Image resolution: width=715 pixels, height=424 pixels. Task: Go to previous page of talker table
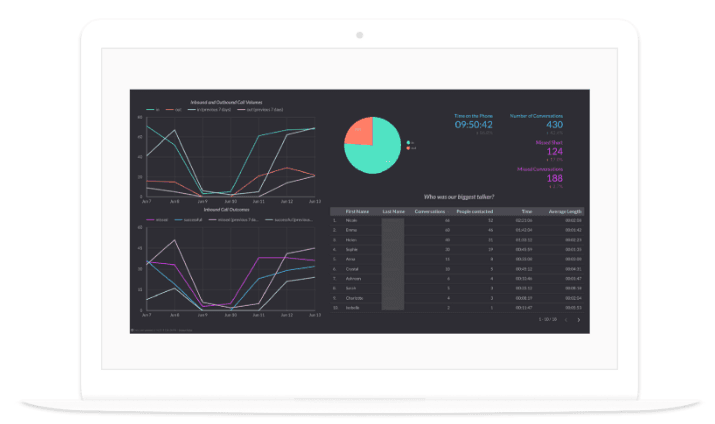[x=566, y=319]
